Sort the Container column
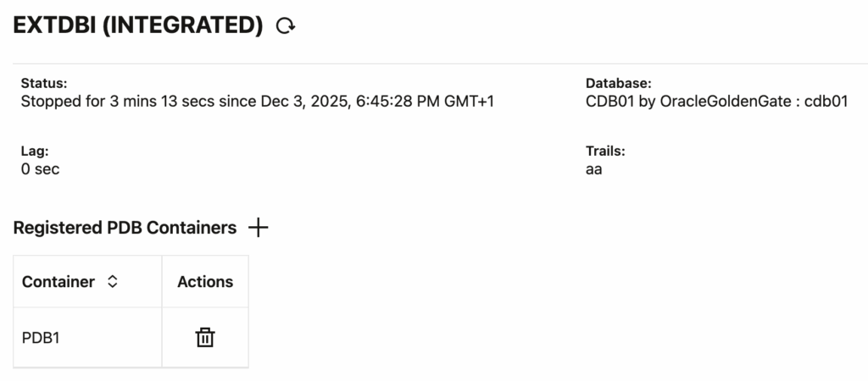 point(113,282)
